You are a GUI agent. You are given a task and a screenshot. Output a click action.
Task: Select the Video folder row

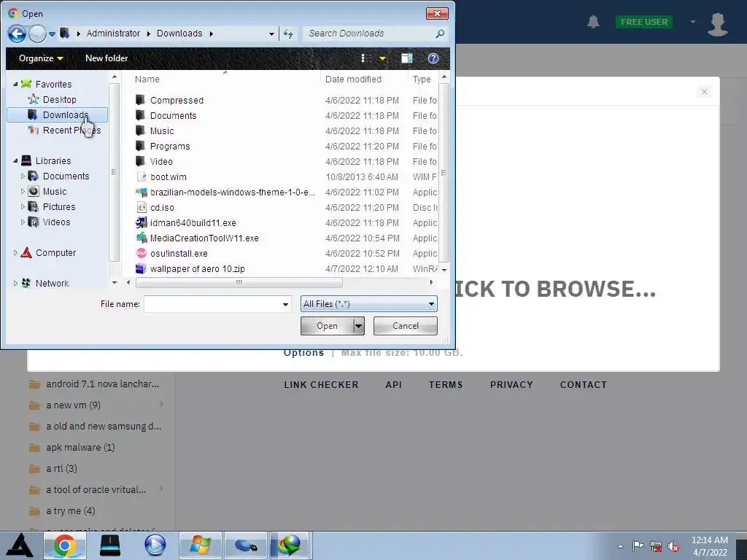point(286,161)
